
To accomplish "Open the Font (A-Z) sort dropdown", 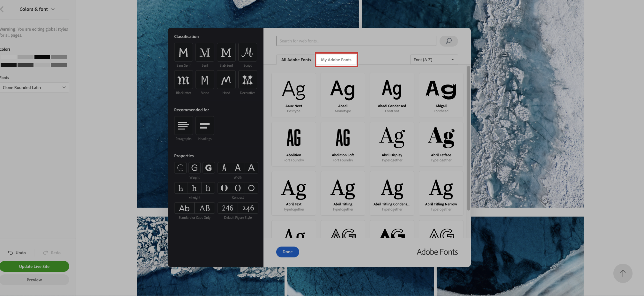I will coord(434,60).
